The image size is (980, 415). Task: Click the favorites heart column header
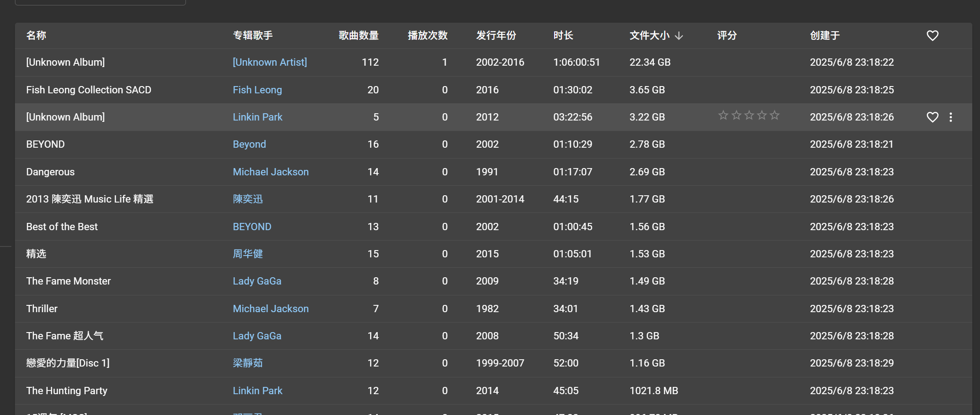932,35
